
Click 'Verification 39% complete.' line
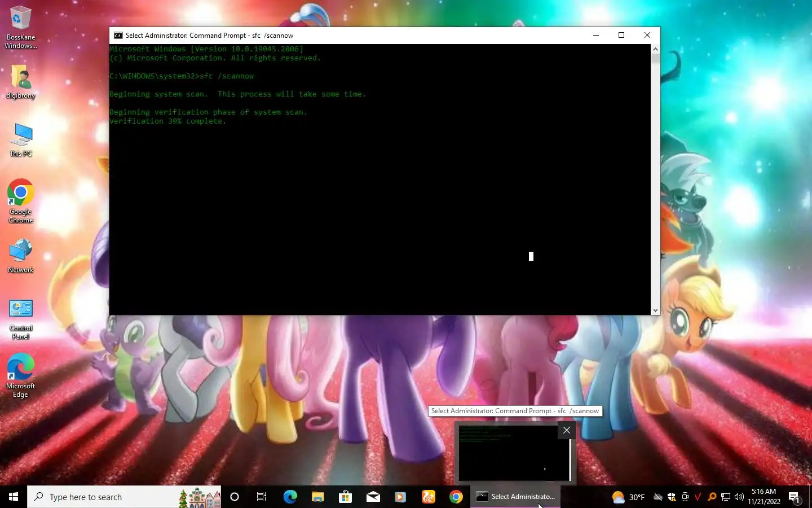[x=167, y=121]
